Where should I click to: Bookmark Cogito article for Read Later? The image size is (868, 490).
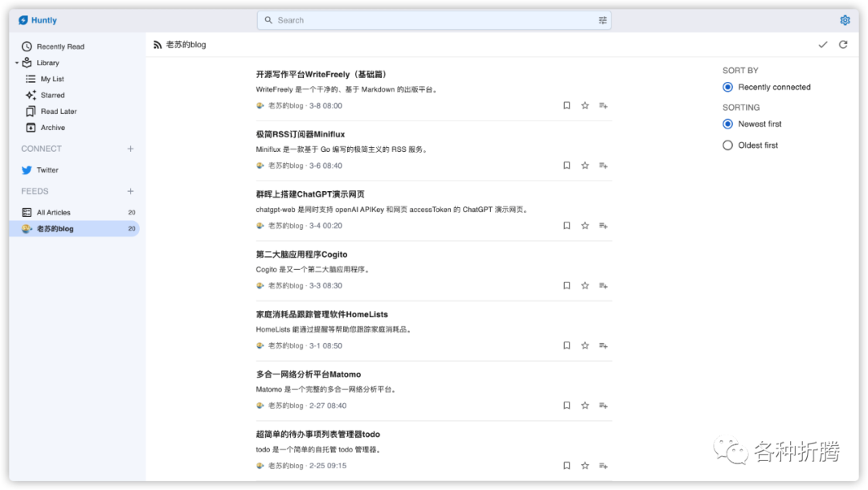[567, 285]
